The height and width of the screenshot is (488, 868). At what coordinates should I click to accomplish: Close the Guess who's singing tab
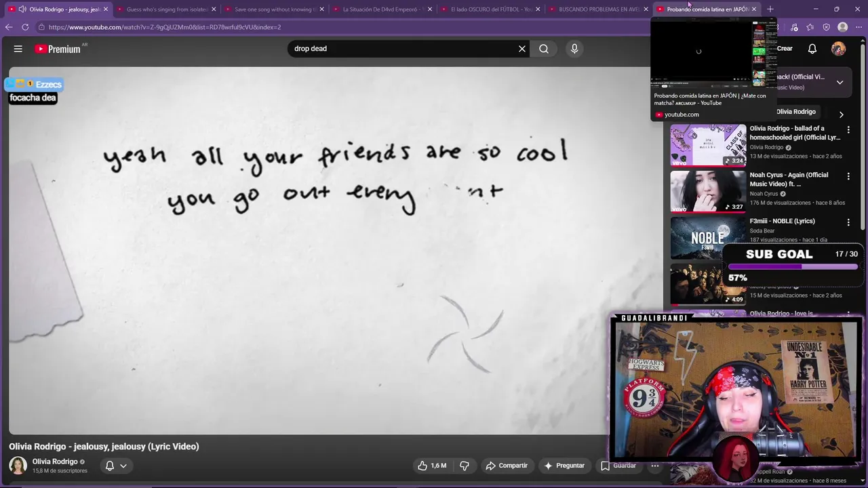[214, 9]
